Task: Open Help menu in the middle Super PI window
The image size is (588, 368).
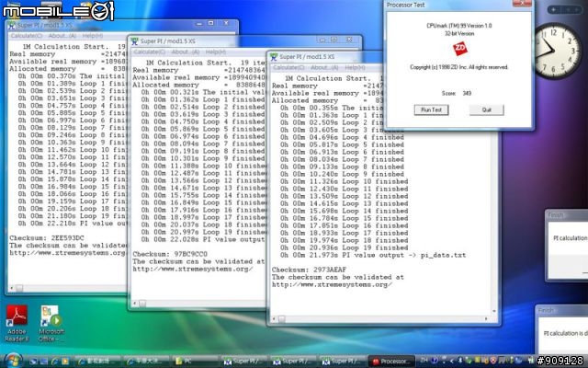Action: [216, 52]
